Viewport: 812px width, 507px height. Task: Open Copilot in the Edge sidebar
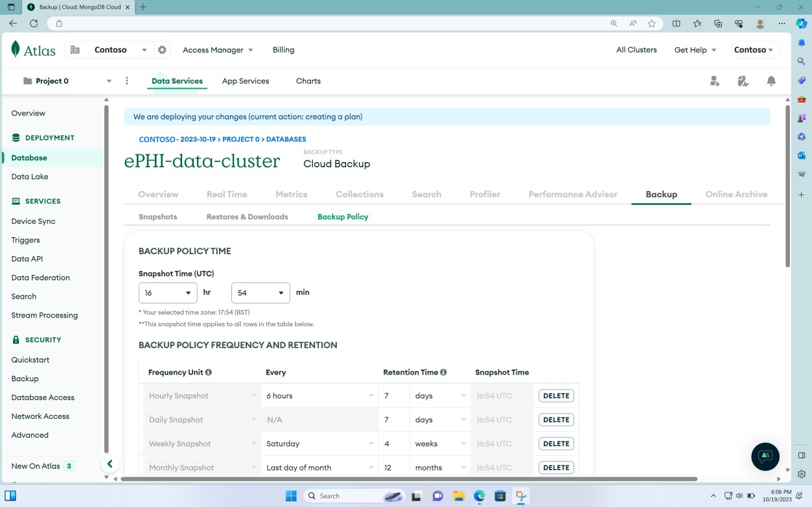tap(802, 137)
